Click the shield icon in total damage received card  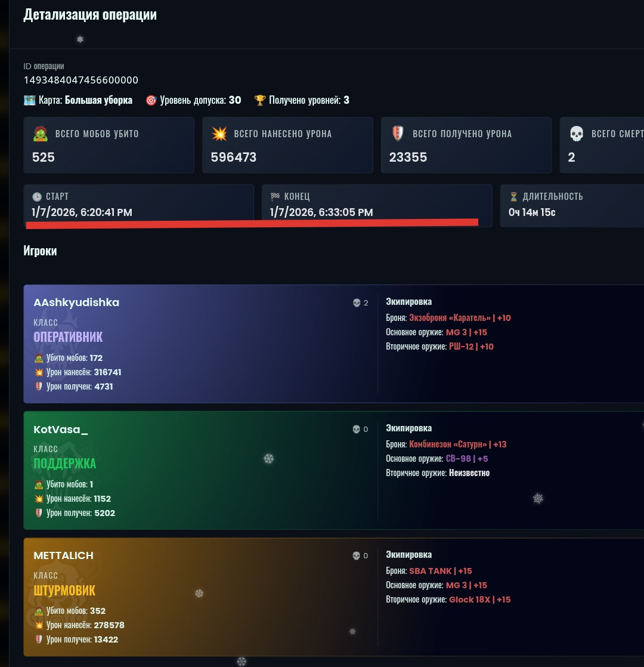pyautogui.click(x=398, y=134)
